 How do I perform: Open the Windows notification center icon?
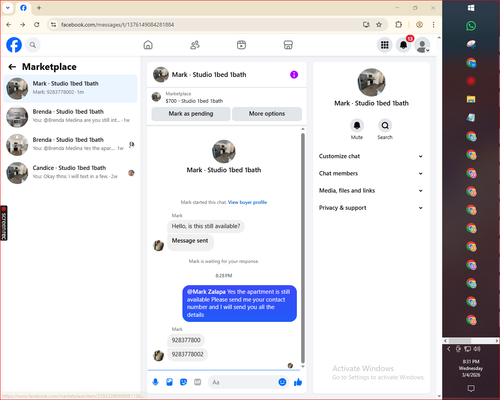[x=471, y=388]
